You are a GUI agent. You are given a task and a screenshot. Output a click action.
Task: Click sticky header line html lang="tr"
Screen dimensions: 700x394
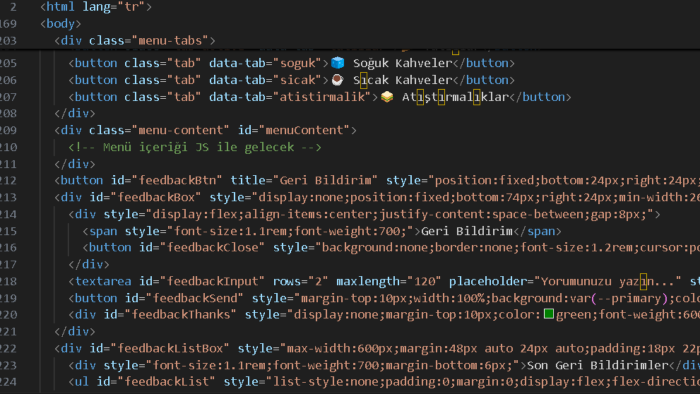[96, 7]
